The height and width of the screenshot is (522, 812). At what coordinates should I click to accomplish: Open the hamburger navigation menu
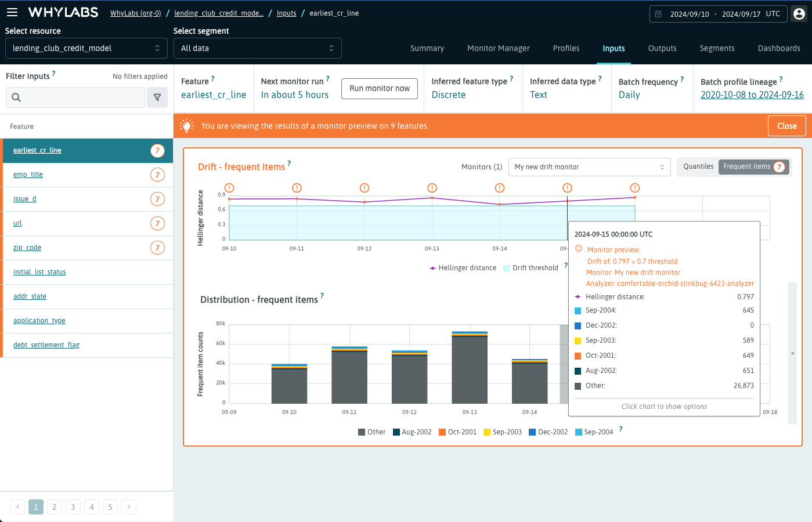(12, 12)
